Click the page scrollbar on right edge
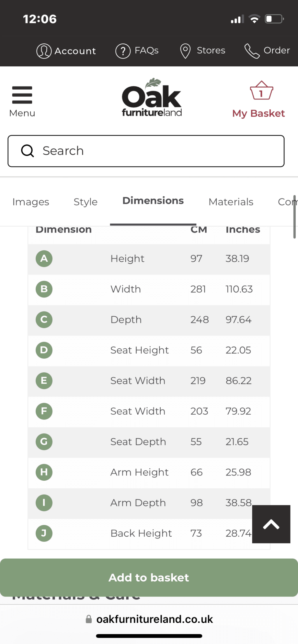This screenshot has height=644, width=298. coord(294,217)
